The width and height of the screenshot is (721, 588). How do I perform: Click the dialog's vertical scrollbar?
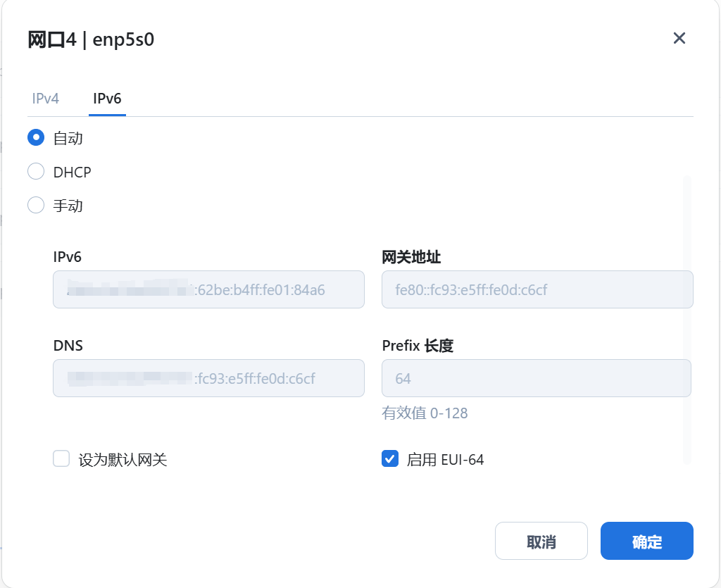pos(687,317)
